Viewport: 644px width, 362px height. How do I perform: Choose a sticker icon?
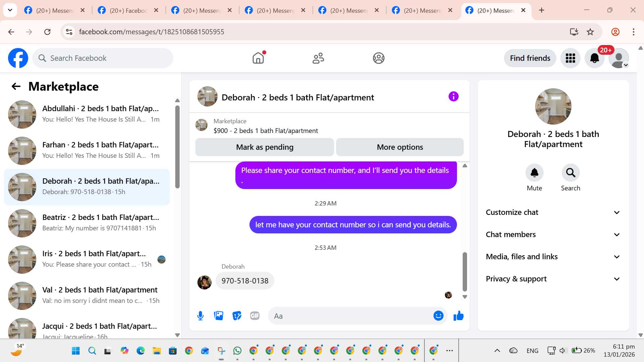237,316
